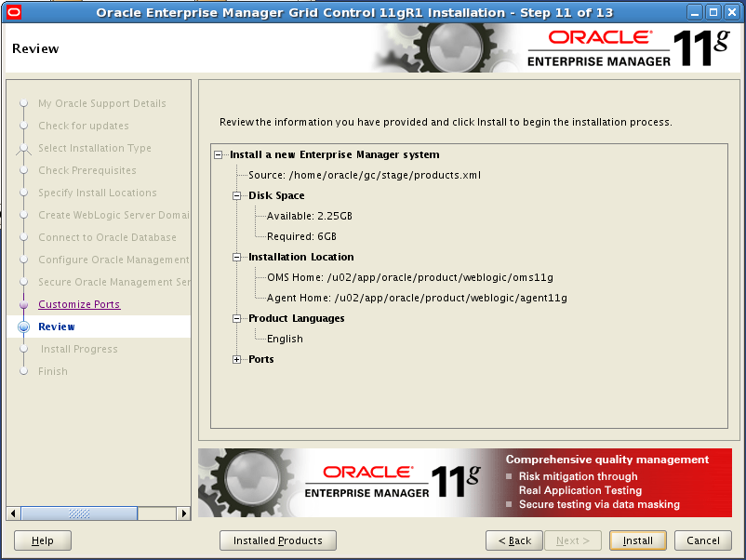The width and height of the screenshot is (746, 560).
Task: Select Create WebLogic Server Domain step
Action: pyautogui.click(x=113, y=215)
